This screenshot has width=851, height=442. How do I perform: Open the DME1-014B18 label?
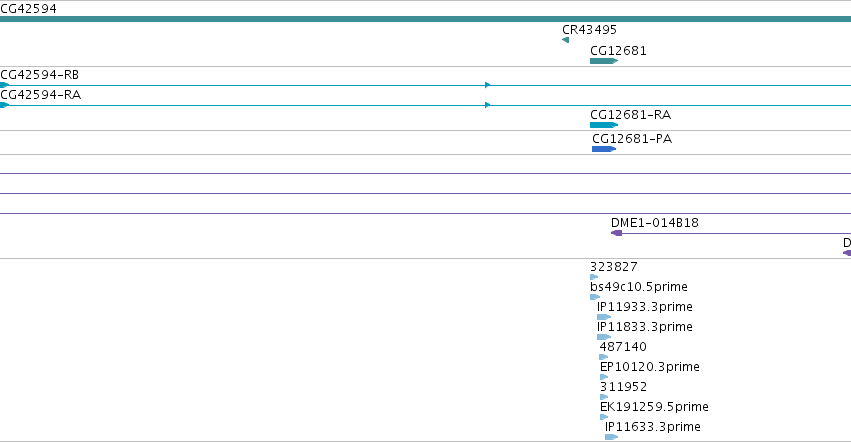coord(655,223)
